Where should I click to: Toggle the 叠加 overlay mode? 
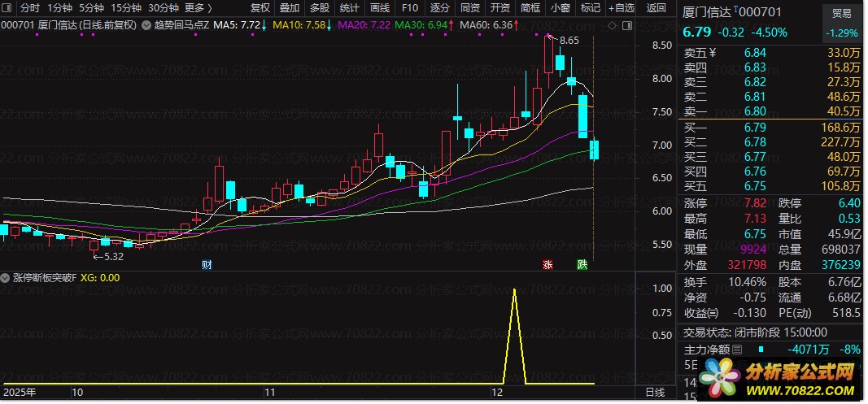(290, 8)
